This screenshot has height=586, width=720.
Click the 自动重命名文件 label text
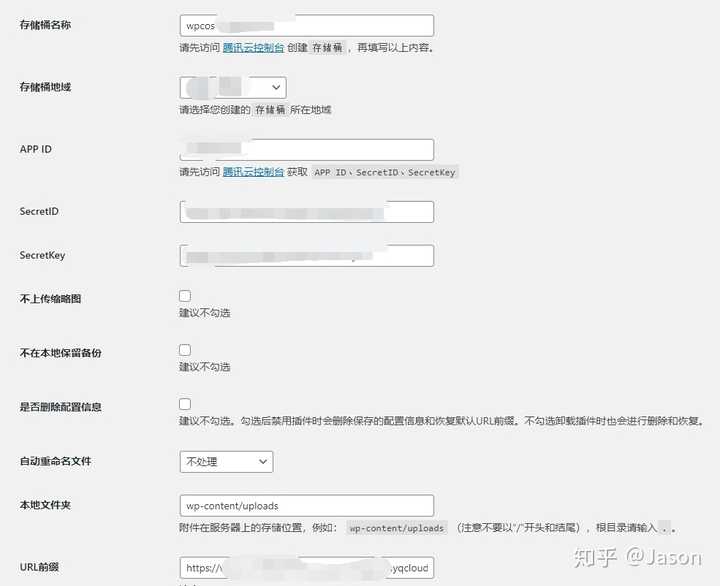click(56, 461)
